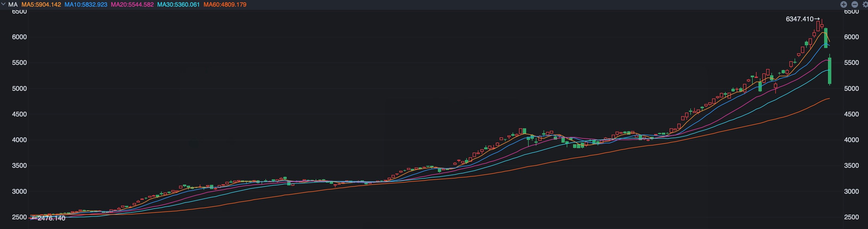Click the 2476.140 low price label
868x229 pixels.
coord(52,218)
